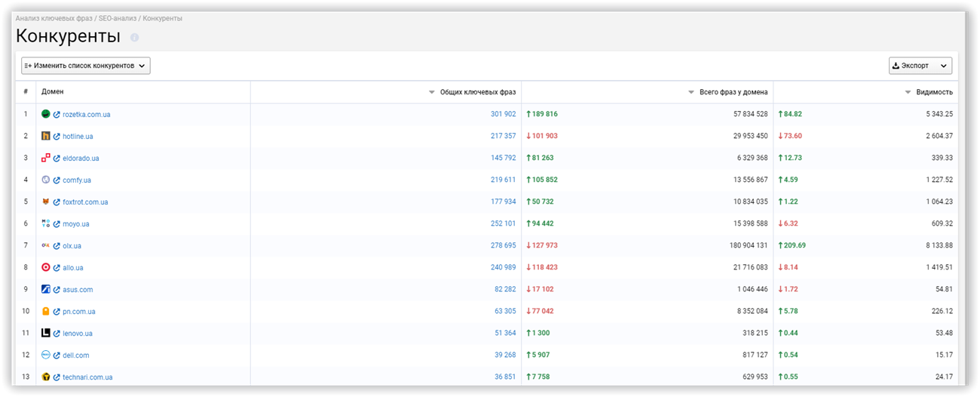The width and height of the screenshot is (980, 397).
Task: Open external link icon for hotline.ua
Action: 57,137
